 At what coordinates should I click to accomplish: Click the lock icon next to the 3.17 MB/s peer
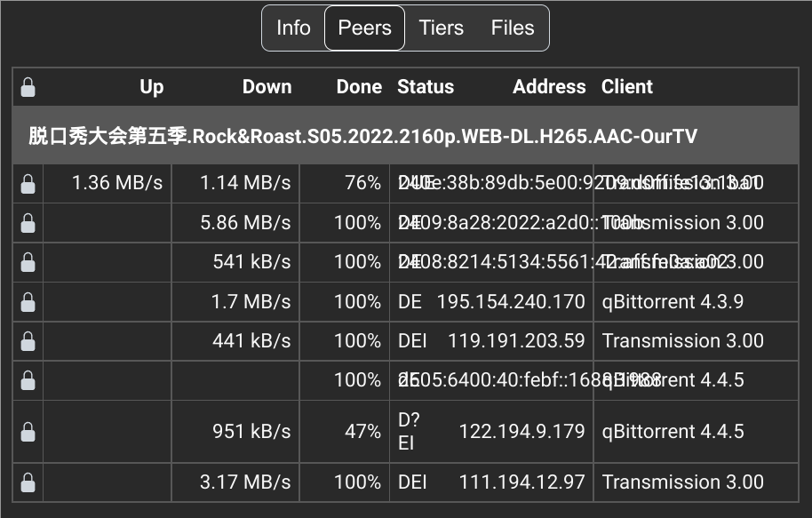[x=28, y=482]
